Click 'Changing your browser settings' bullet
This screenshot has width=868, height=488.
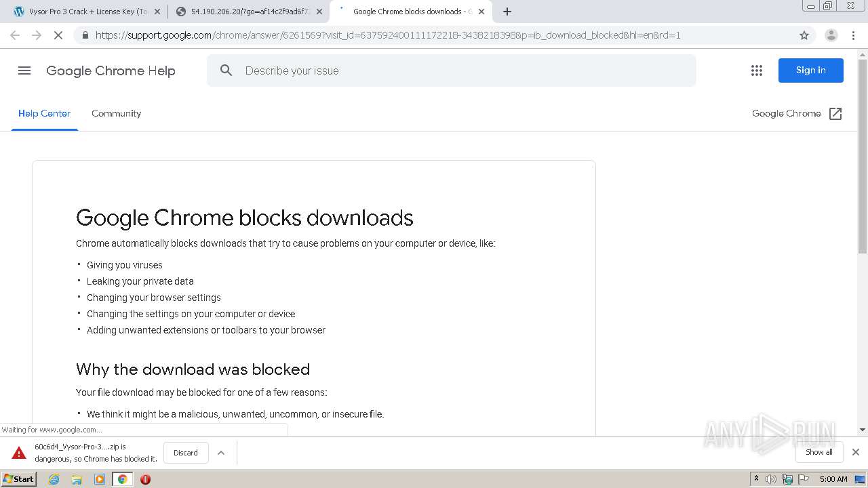pos(154,298)
